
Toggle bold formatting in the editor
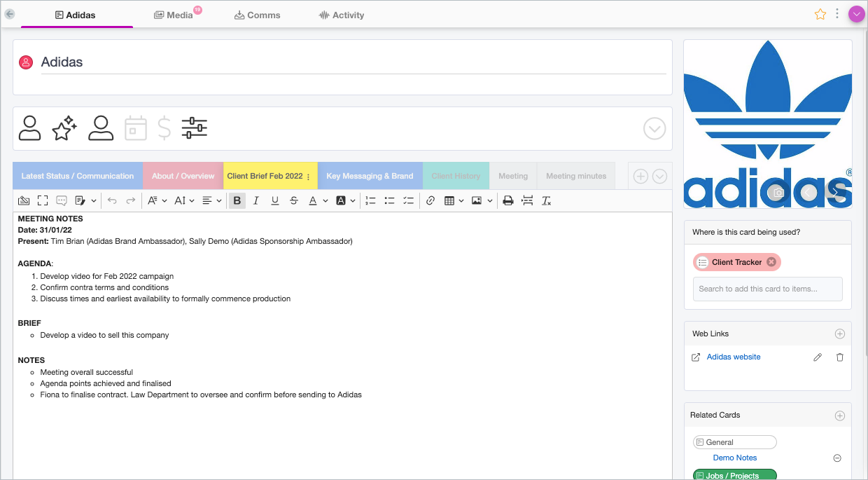pyautogui.click(x=237, y=201)
